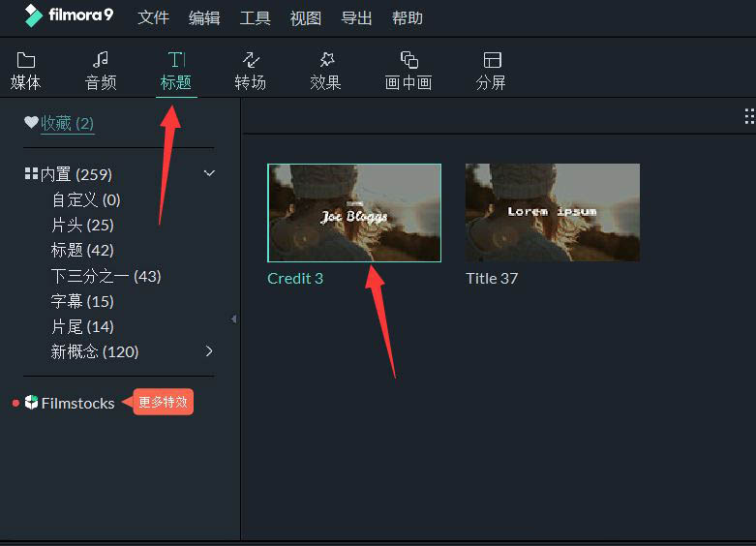The width and height of the screenshot is (756, 546).
Task: Click the grid icon beside 内置
Action: pyautogui.click(x=31, y=173)
